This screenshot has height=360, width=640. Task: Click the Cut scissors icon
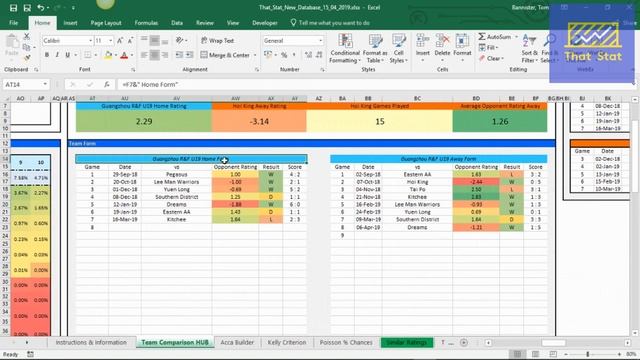click(27, 37)
